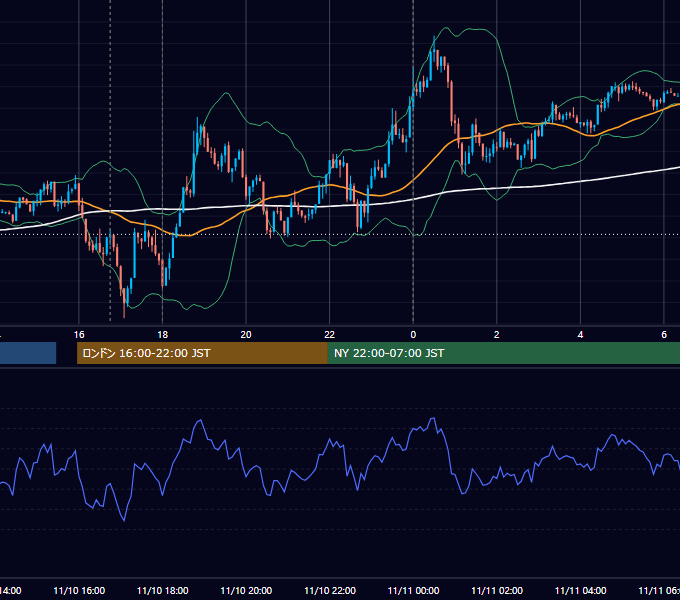Click the ロンドン 16:00-22:00 JST session bar
680x600 pixels.
[202, 353]
